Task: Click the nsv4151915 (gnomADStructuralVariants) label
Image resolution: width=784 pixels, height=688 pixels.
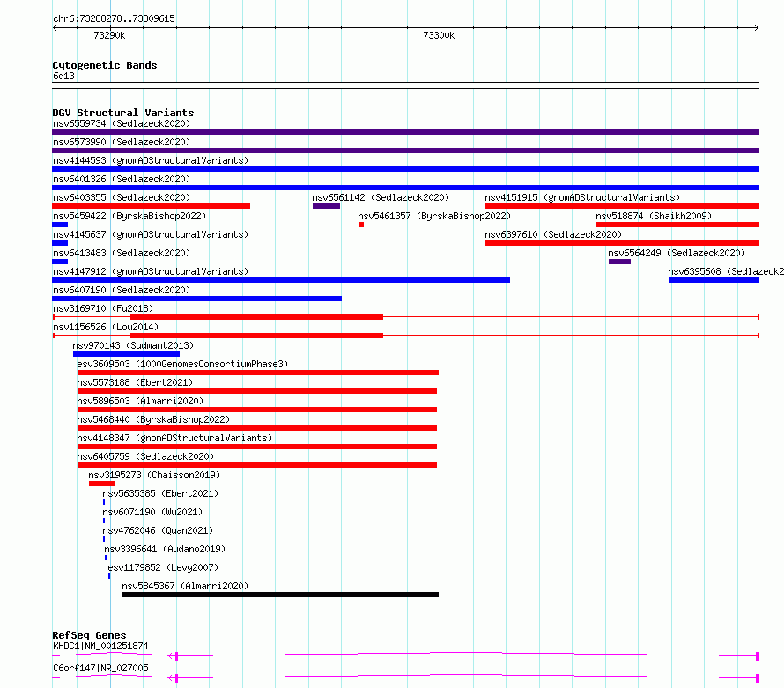Action: coord(582,197)
